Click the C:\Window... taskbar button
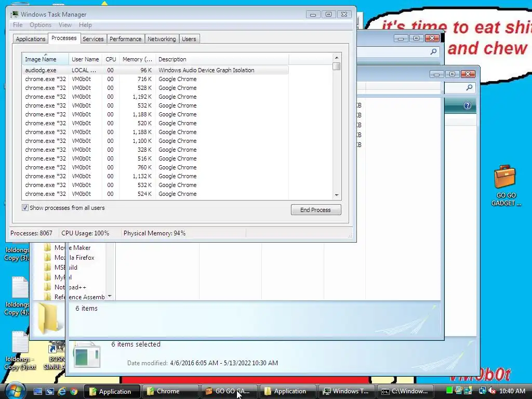Image resolution: width=532 pixels, height=399 pixels. 405,391
